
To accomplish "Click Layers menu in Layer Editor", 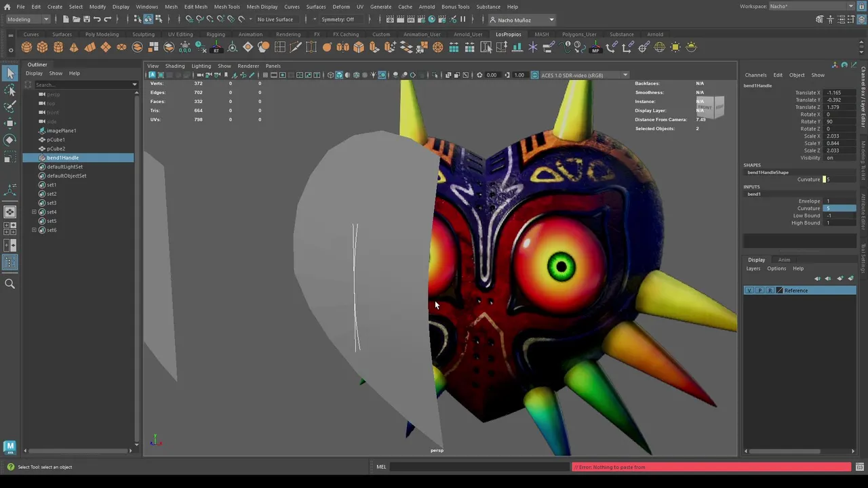I will pyautogui.click(x=753, y=269).
